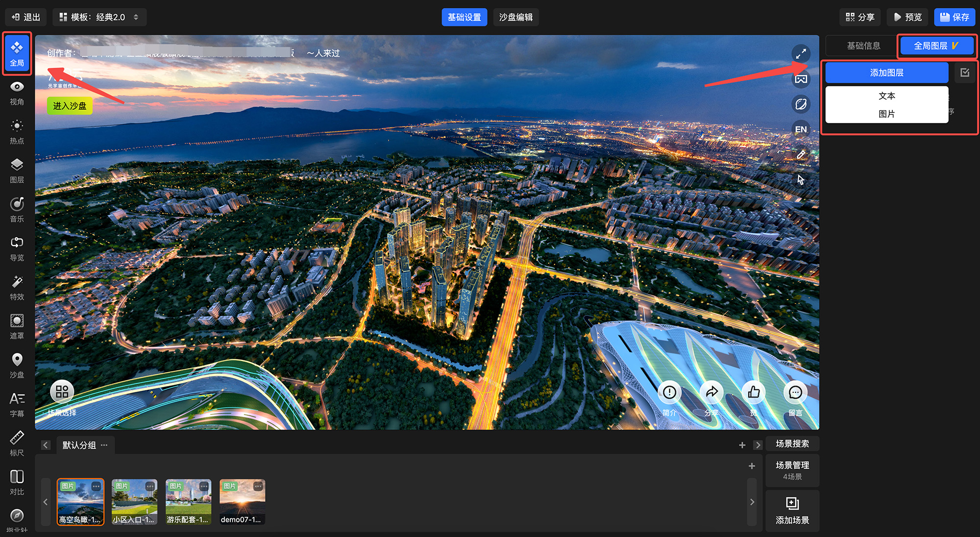Image resolution: width=980 pixels, height=537 pixels.
Task: Select the 音乐 music sidebar icon
Action: tap(17, 209)
